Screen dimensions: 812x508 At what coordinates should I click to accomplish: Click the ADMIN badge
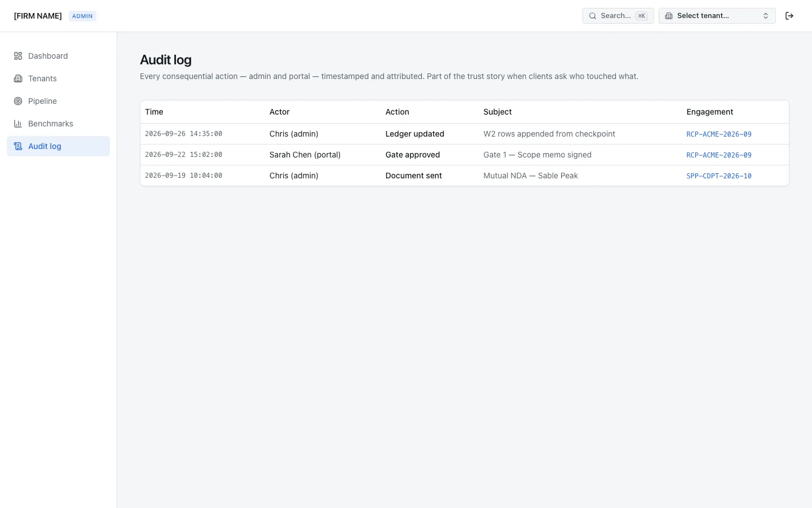click(82, 16)
